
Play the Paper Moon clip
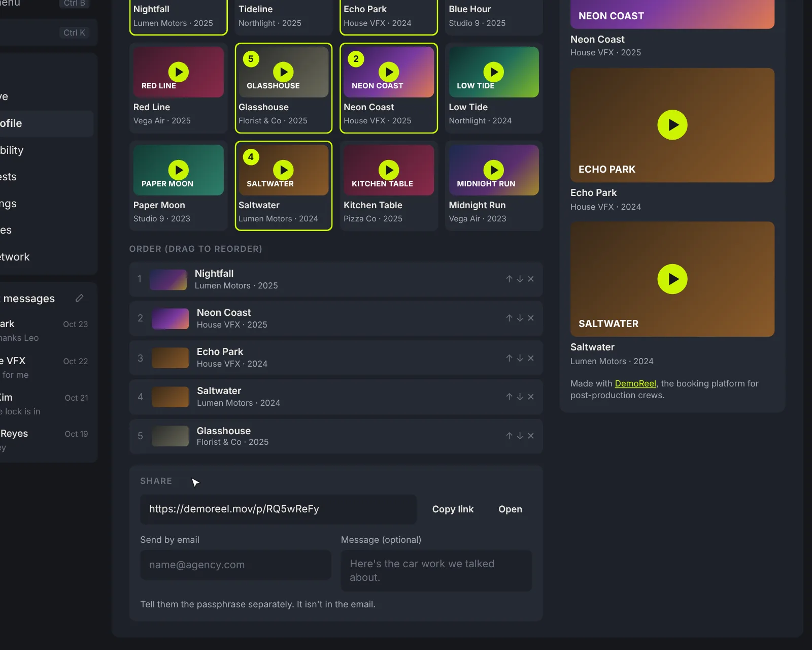click(x=179, y=170)
